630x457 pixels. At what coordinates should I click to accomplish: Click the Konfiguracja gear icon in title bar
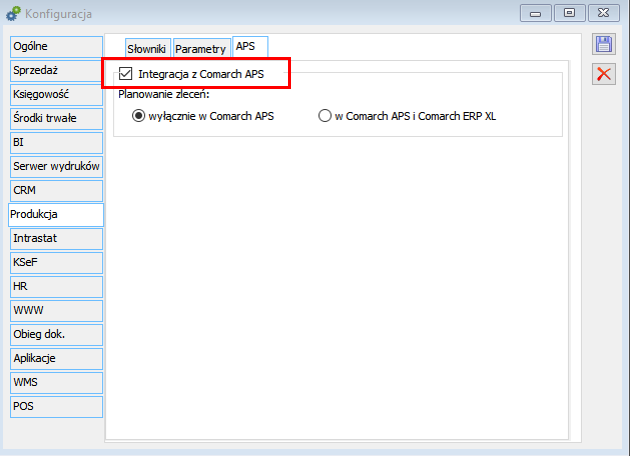coord(13,14)
